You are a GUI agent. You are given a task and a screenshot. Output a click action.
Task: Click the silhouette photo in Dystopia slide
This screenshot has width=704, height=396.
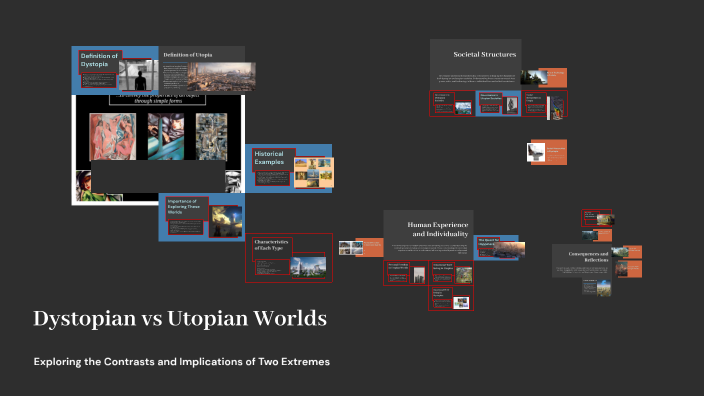tap(139, 75)
